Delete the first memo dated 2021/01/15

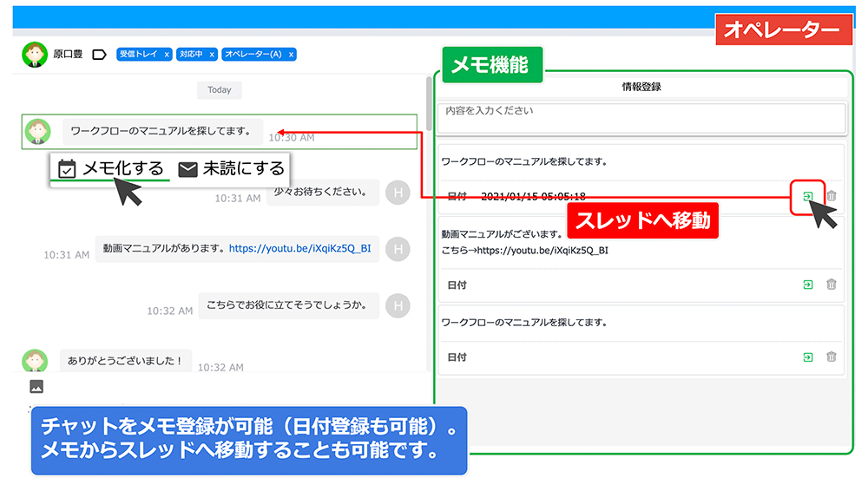(832, 195)
